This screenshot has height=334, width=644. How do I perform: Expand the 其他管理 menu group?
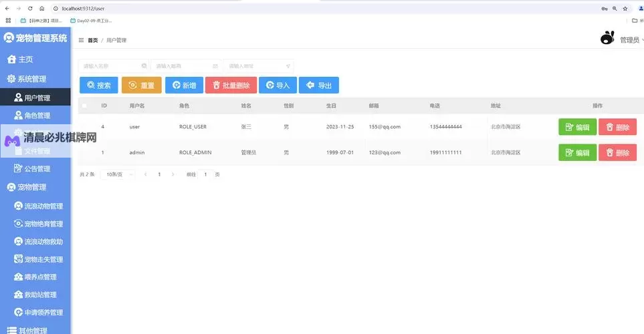35,330
